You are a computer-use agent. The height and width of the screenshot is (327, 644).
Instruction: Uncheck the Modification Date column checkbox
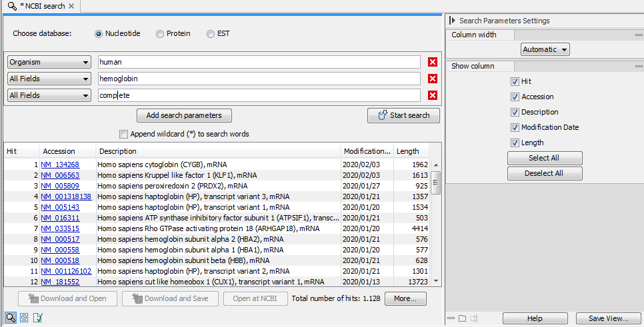pos(515,127)
